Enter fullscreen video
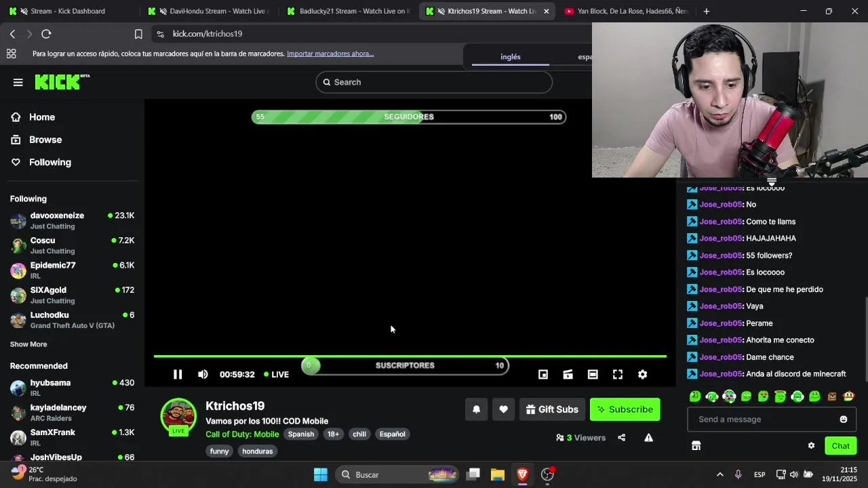 (618, 374)
